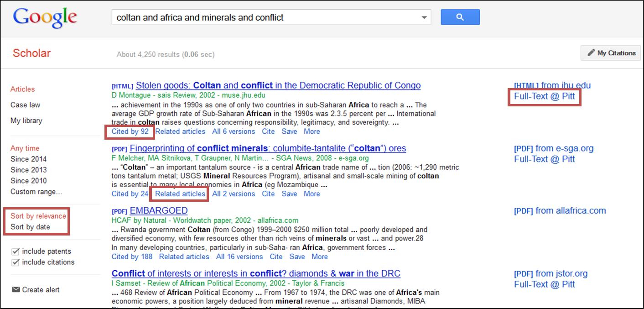Open Full-Text @ Pitt for the first result
Image resolution: width=644 pixels, height=309 pixels.
coord(544,97)
